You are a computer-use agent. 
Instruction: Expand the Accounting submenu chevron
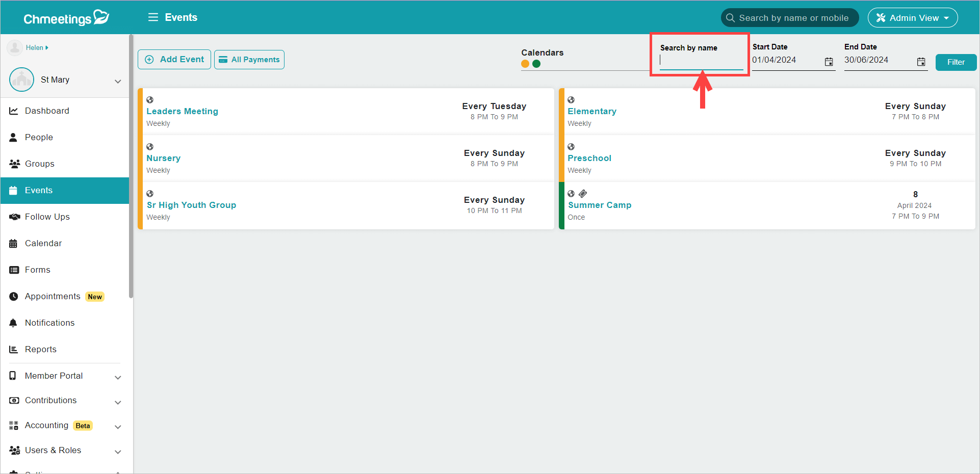point(118,427)
